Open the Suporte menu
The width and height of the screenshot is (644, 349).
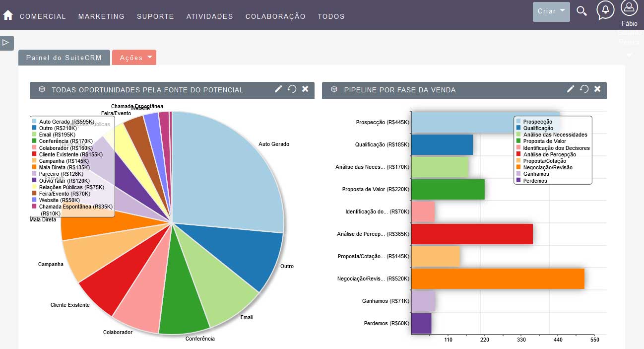[155, 16]
